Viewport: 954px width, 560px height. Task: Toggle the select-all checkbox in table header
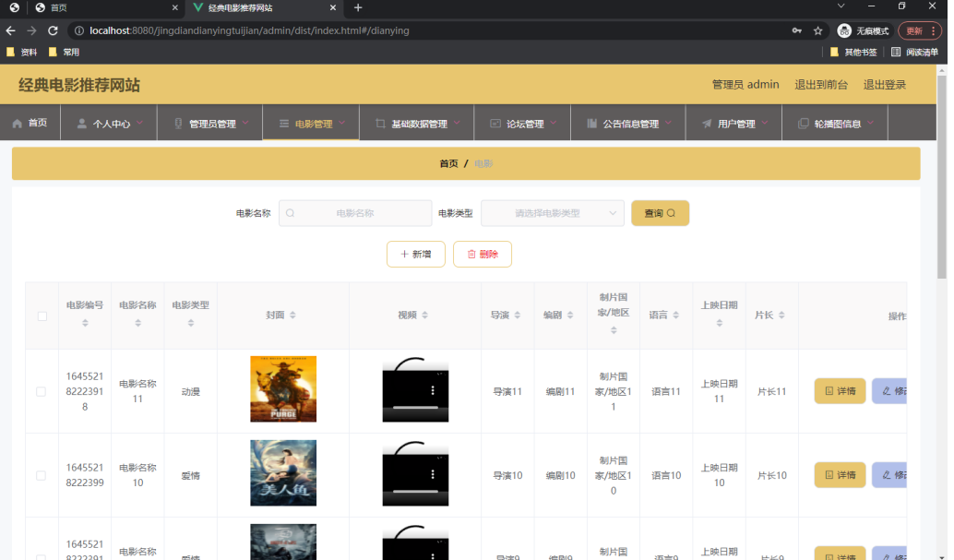[42, 316]
